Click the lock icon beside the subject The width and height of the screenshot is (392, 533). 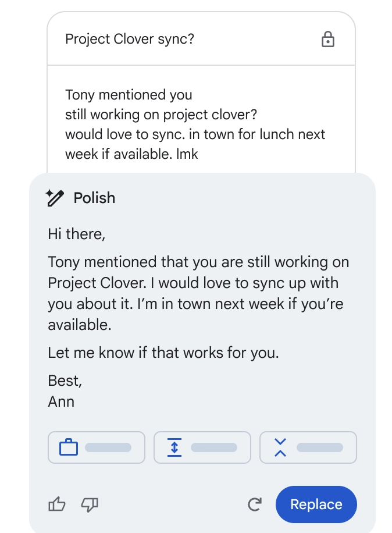[x=328, y=40]
